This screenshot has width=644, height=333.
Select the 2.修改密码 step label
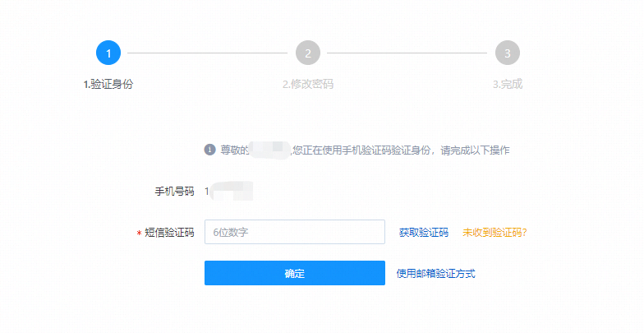tap(308, 84)
